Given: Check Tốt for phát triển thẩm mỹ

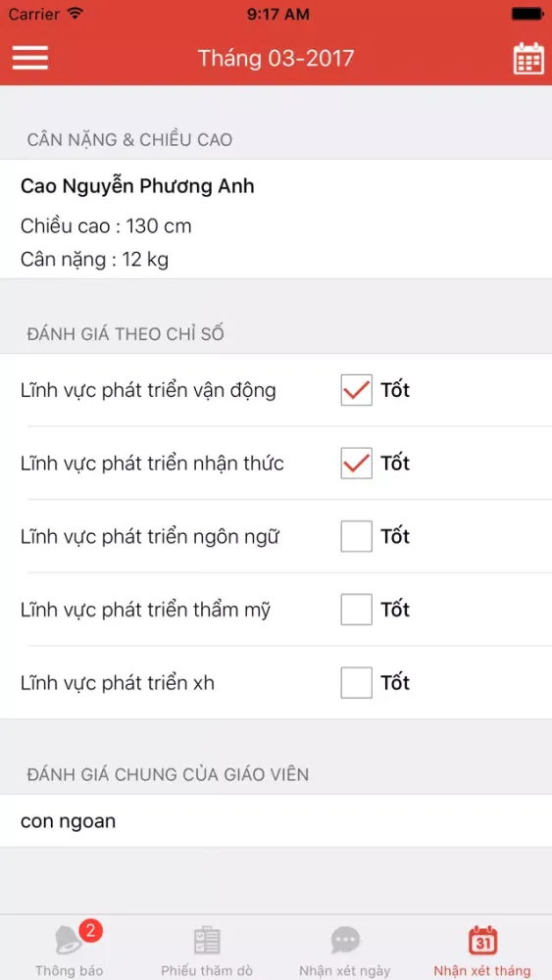Looking at the screenshot, I should (356, 610).
